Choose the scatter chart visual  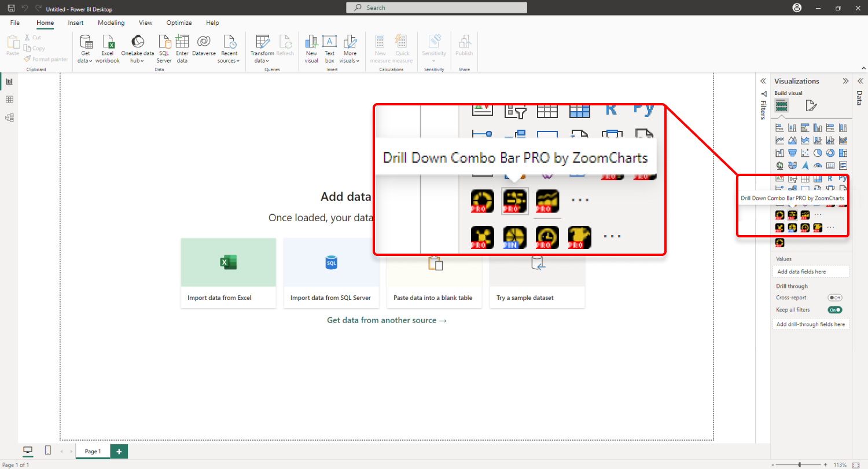click(805, 153)
